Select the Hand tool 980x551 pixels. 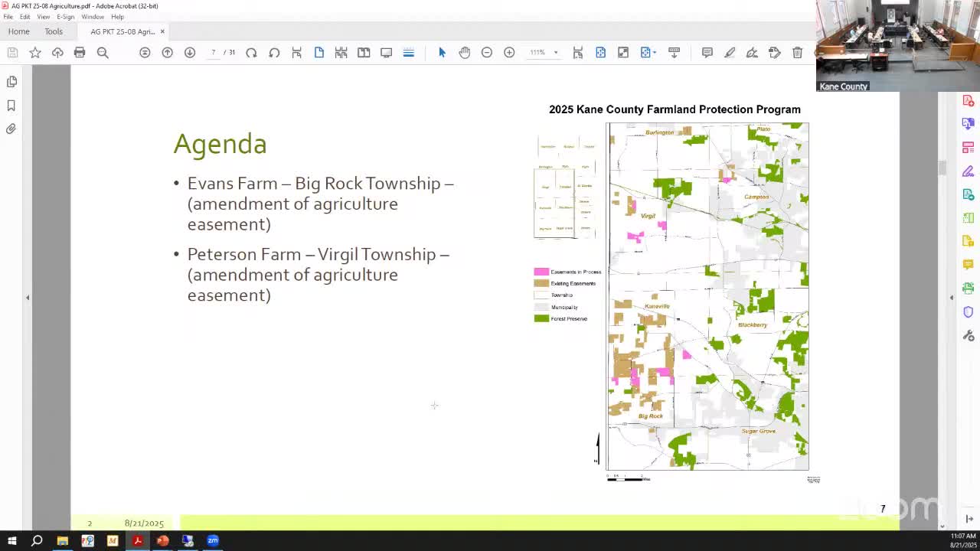[464, 52]
